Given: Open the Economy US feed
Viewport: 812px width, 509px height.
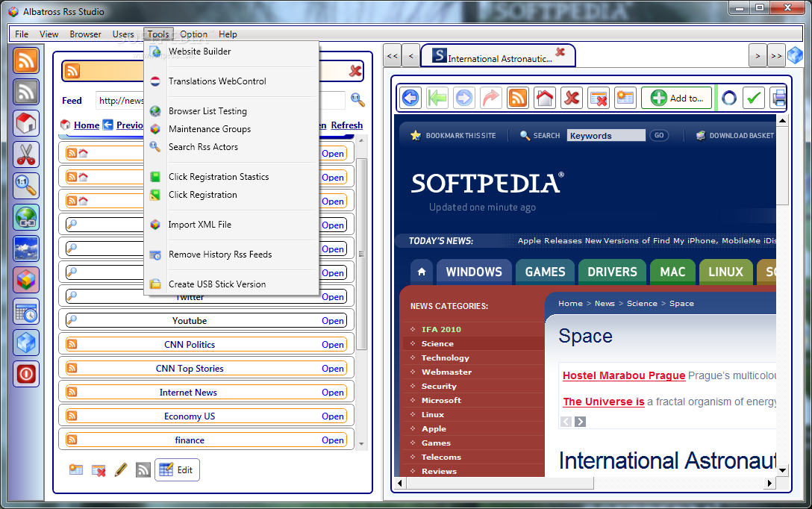Looking at the screenshot, I should tap(332, 416).
